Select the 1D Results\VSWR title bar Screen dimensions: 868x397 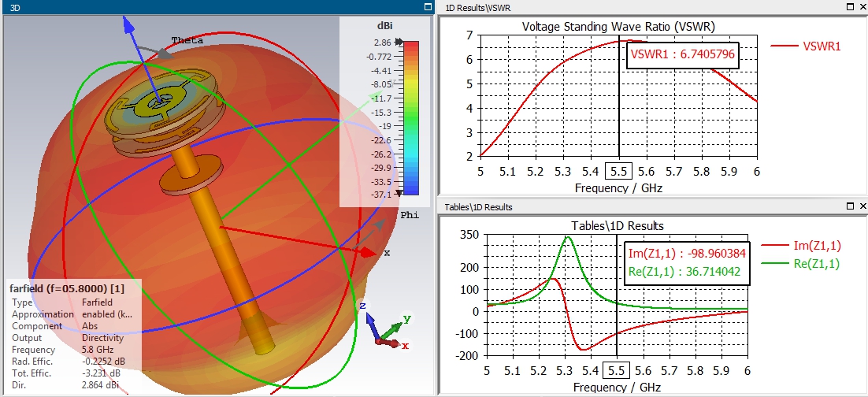652,7
